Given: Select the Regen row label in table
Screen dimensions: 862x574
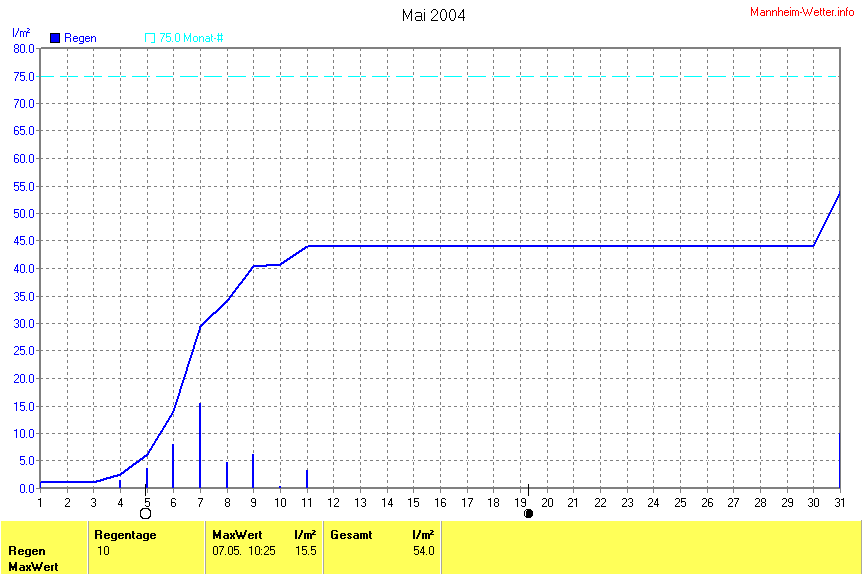Looking at the screenshot, I should click(x=27, y=551).
